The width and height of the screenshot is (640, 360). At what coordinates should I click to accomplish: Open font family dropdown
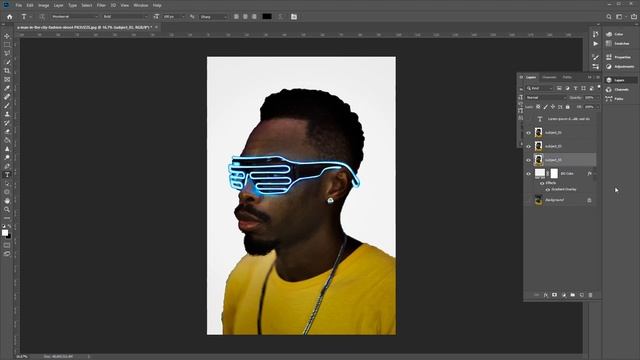pyautogui.click(x=75, y=17)
